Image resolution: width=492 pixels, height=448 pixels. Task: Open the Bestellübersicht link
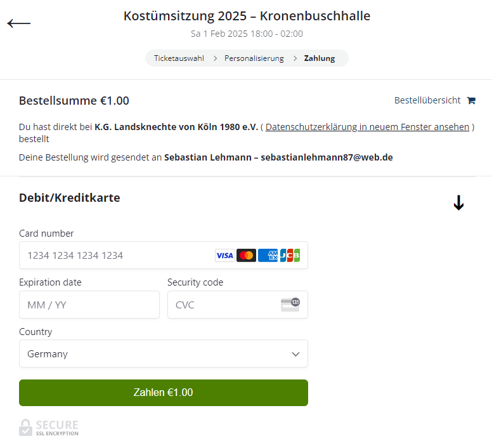point(427,100)
